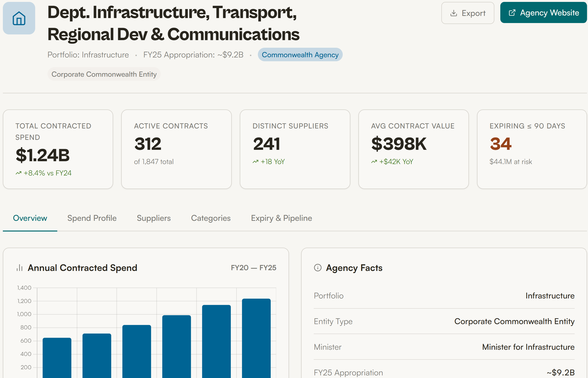Open the Expiry & Pipeline tab
588x378 pixels.
click(x=282, y=218)
